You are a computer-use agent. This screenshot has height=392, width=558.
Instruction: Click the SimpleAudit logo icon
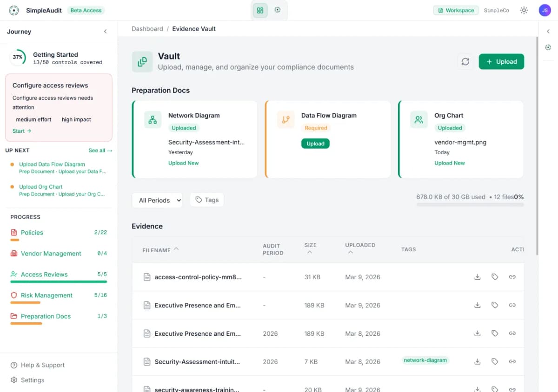(x=14, y=10)
